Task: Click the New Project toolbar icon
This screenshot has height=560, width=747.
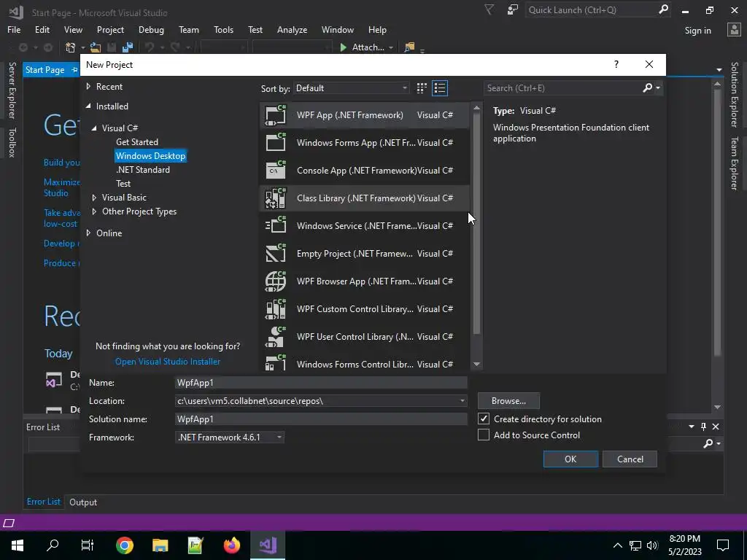Action: tap(71, 47)
